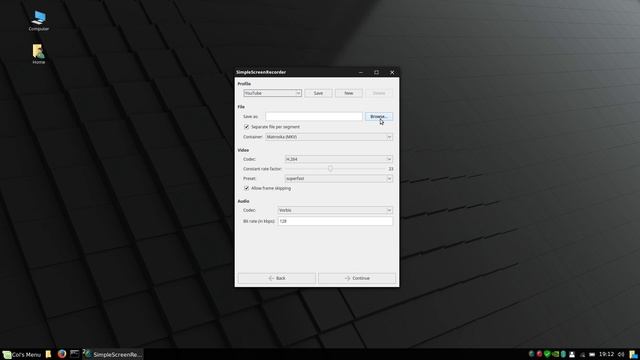This screenshot has width=640, height=360.
Task: Click the show desktop icon beside the volume icon
Action: pyautogui.click(x=633, y=354)
